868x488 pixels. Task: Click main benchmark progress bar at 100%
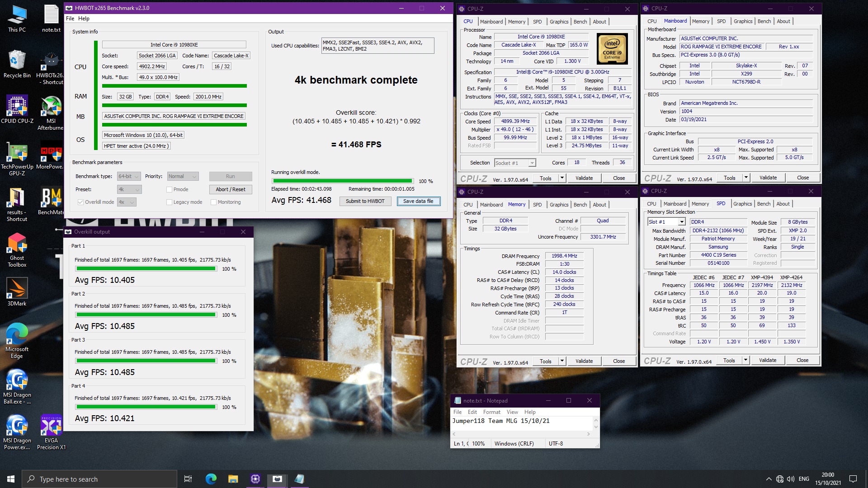[343, 181]
